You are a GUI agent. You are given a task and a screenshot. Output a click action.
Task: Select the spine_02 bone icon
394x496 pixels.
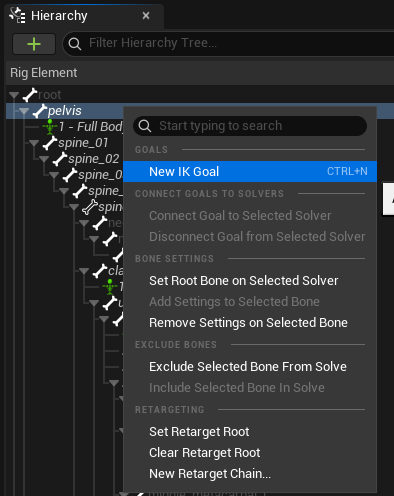(x=60, y=159)
